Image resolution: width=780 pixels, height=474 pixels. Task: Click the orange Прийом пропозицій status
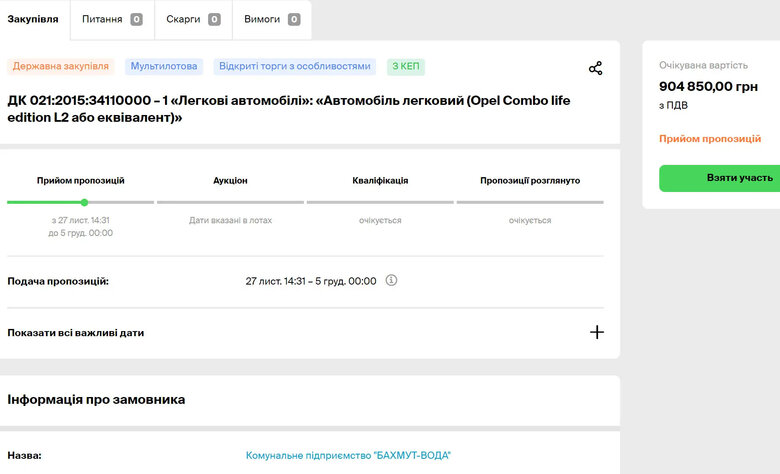[709, 139]
